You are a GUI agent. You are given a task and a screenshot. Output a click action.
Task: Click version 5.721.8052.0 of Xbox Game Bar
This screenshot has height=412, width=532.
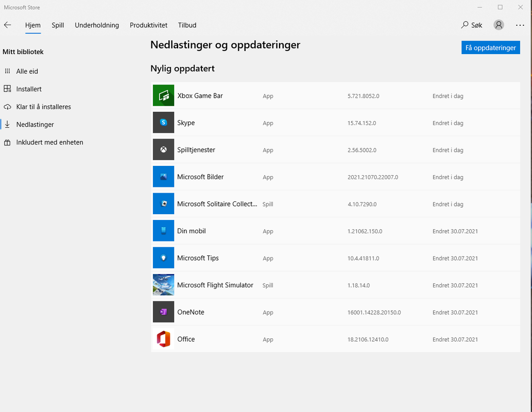point(364,96)
